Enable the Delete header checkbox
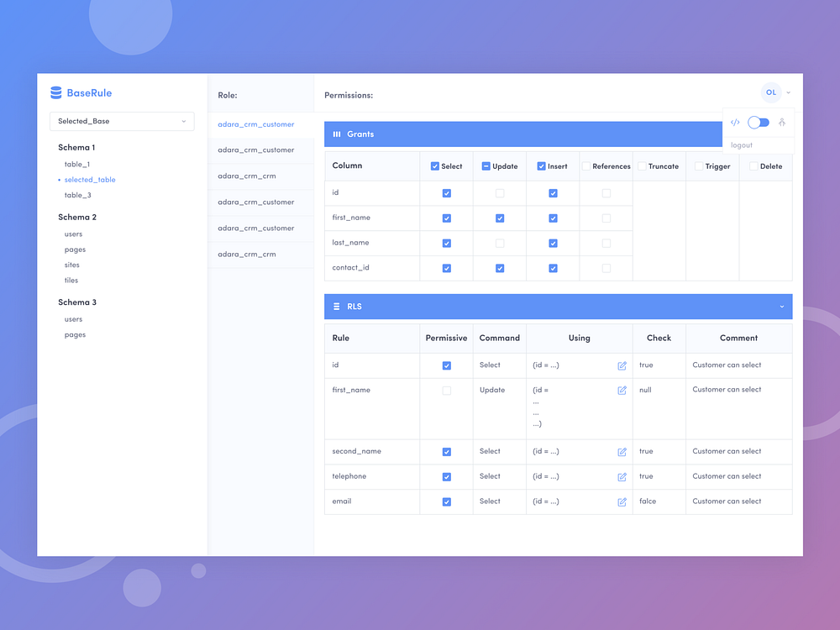This screenshot has width=840, height=630. (753, 166)
